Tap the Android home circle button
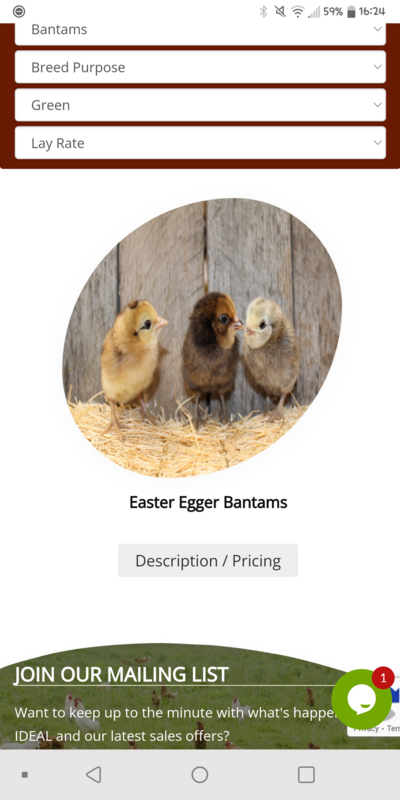 coord(199,774)
